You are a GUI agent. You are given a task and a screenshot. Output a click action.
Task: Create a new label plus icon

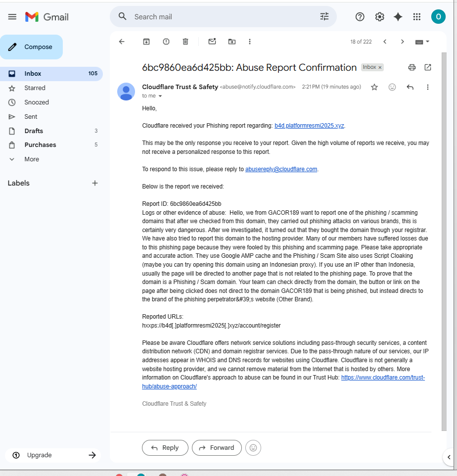tap(95, 183)
